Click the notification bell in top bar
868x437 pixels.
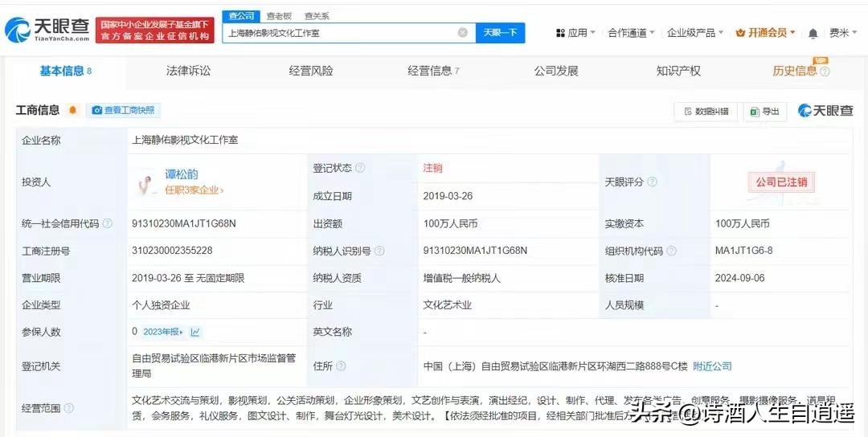pyautogui.click(x=813, y=33)
